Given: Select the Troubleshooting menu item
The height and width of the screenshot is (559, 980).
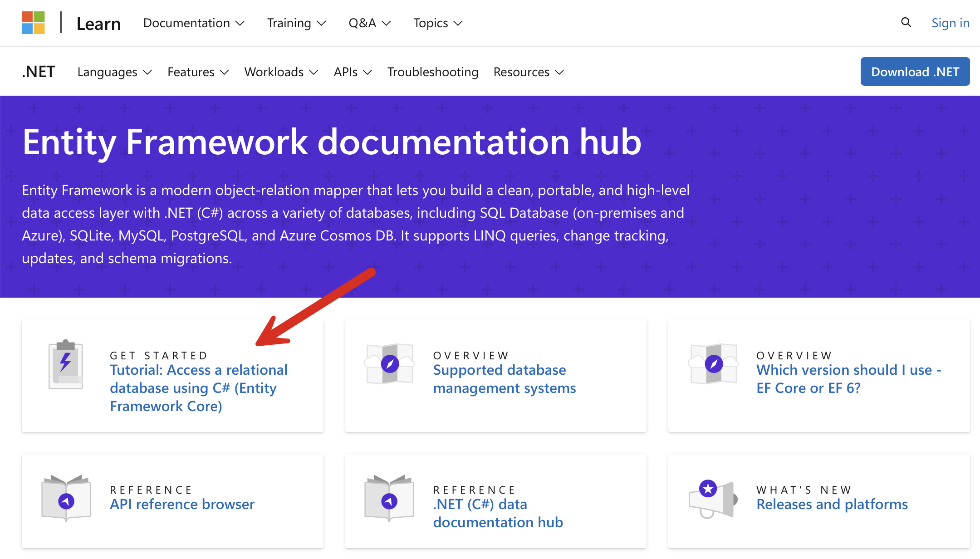Looking at the screenshot, I should click(x=432, y=72).
